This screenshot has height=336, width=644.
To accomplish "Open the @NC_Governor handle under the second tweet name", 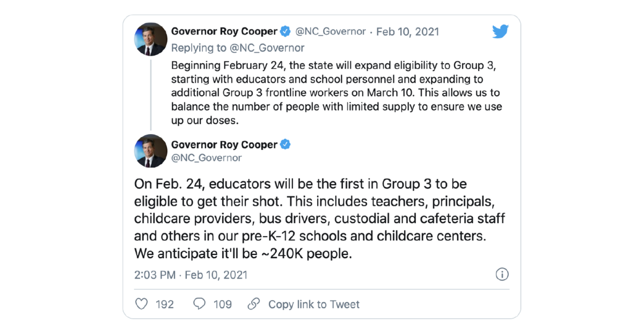I will click(206, 157).
